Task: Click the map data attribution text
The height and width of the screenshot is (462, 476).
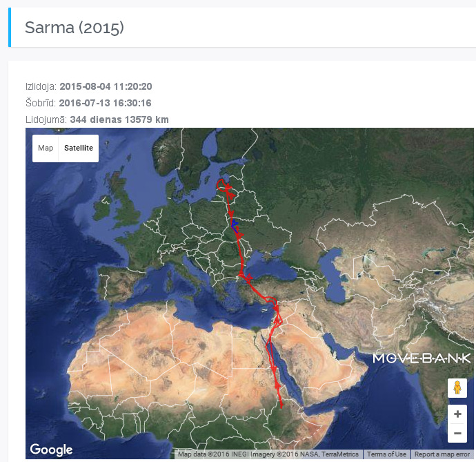Action: point(268,454)
